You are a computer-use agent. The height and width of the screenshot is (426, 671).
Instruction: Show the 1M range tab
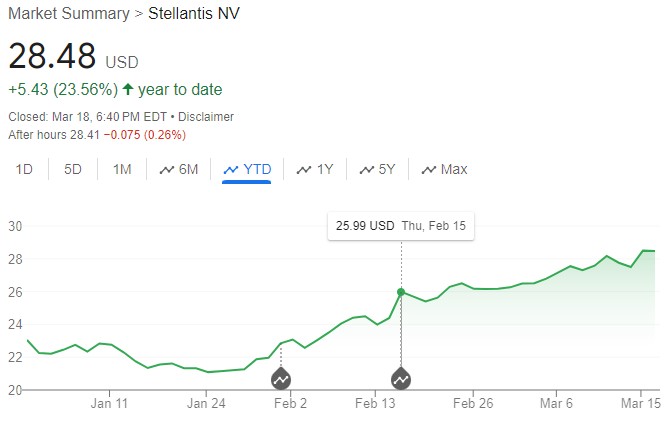[x=122, y=170]
